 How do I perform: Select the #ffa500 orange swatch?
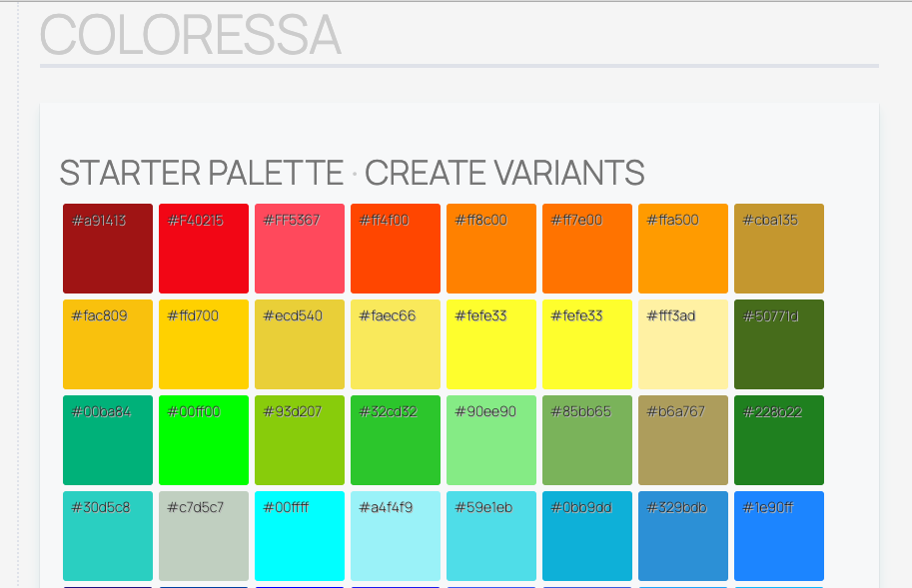click(682, 249)
